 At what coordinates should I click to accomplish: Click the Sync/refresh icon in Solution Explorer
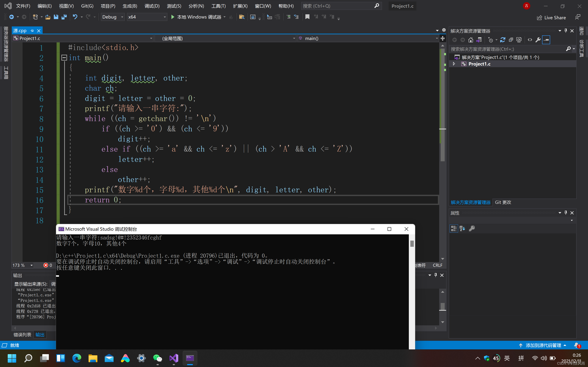tap(503, 40)
